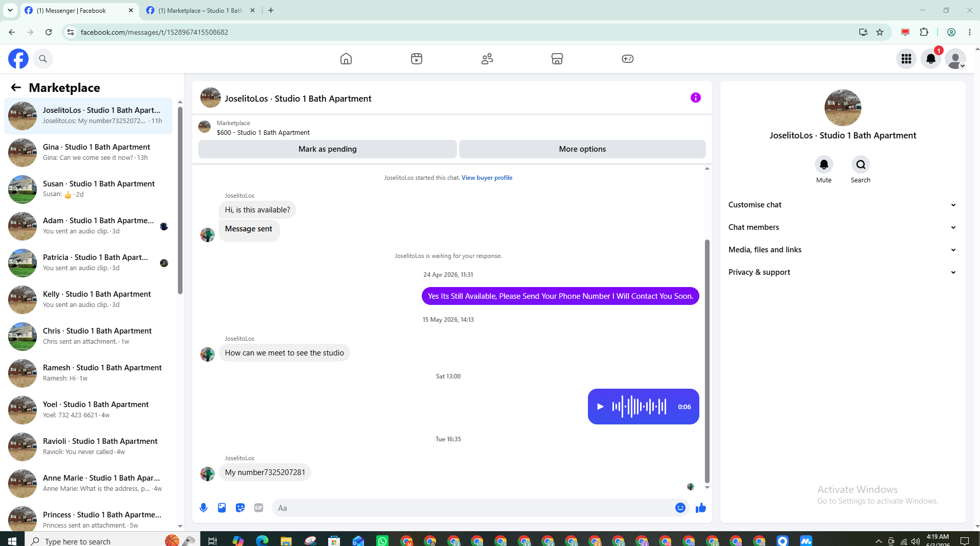Image resolution: width=980 pixels, height=546 pixels.
Task: Open Microsoft Edge from the taskbar
Action: pos(262,540)
